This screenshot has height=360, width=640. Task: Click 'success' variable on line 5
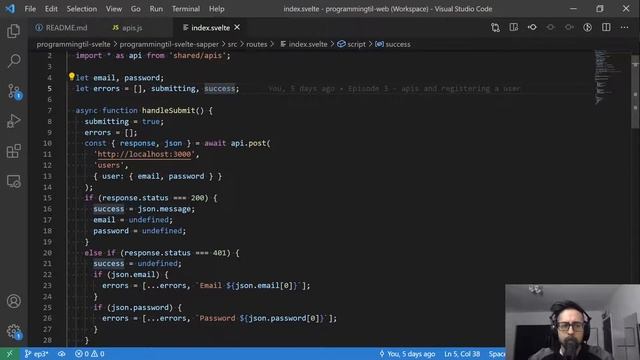(220, 89)
